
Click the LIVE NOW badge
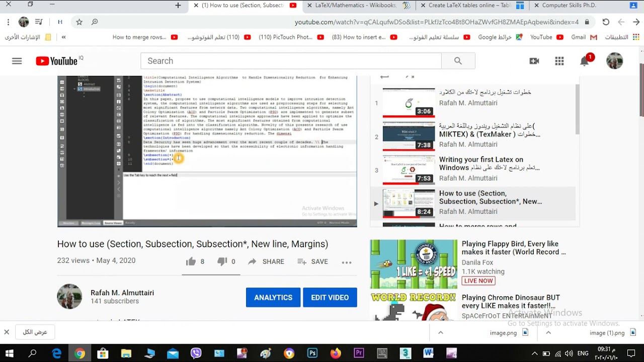click(478, 281)
